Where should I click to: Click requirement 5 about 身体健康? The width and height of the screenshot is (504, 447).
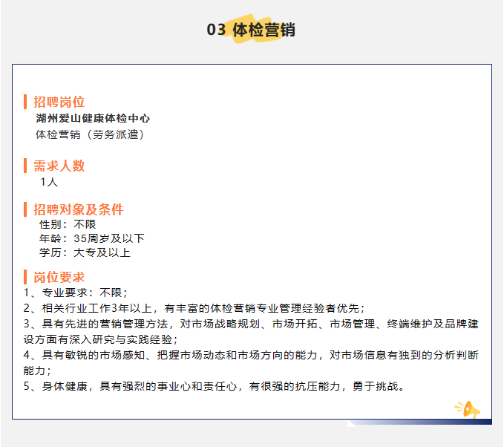(214, 386)
